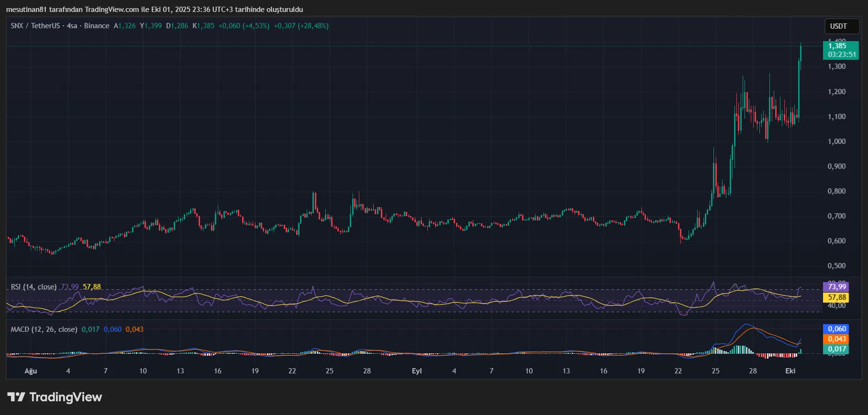This screenshot has width=868, height=415.
Task: Click the Eyl month marker on time axis
Action: [417, 371]
